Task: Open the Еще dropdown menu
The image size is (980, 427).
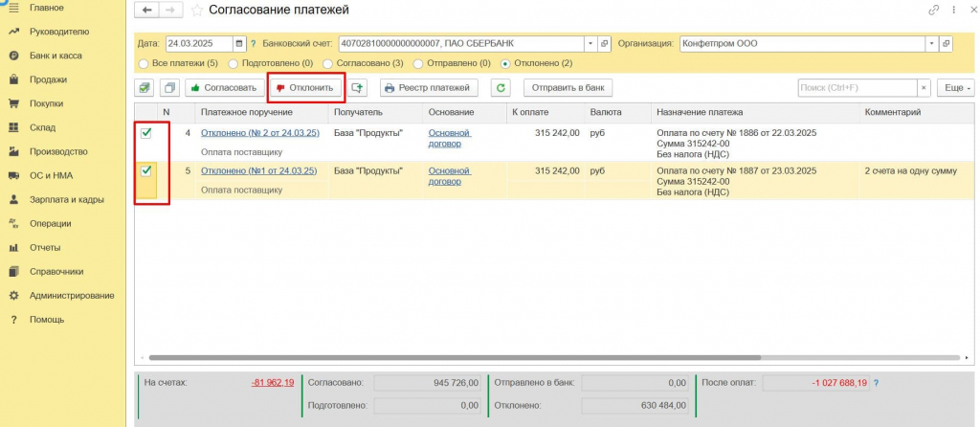Action: coord(956,88)
